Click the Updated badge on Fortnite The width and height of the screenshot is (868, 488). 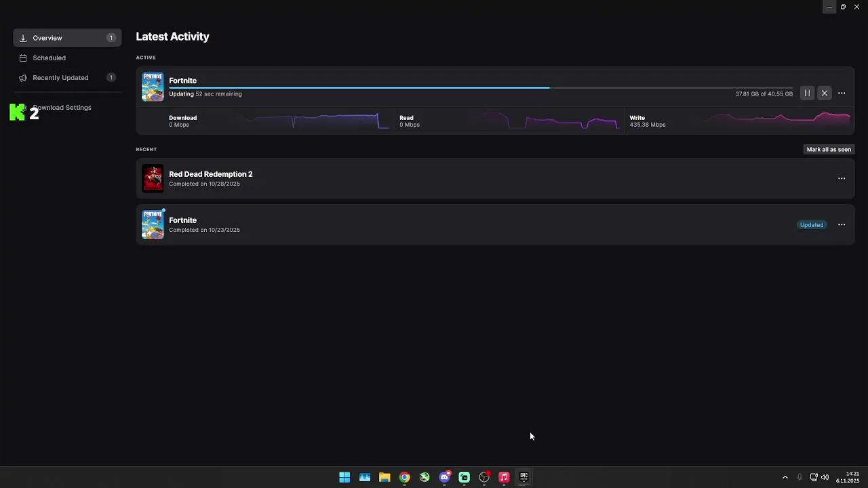[x=812, y=225]
